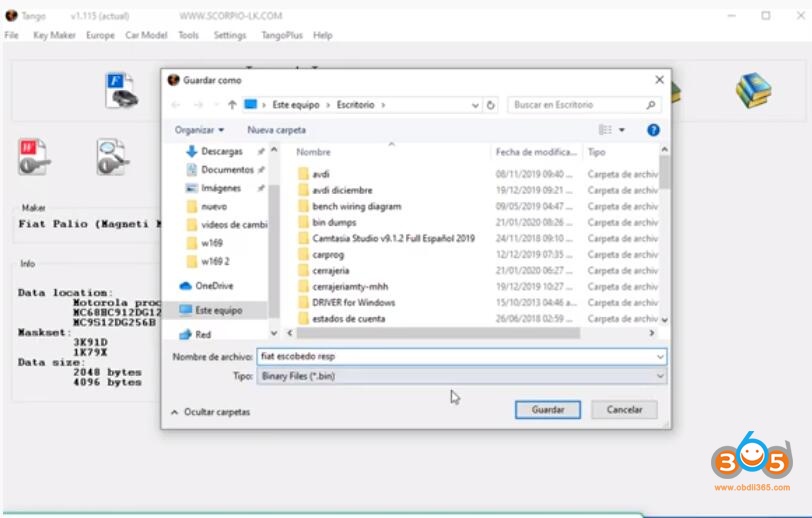The width and height of the screenshot is (812, 518).
Task: Click the view layout icon
Action: pyautogui.click(x=605, y=130)
